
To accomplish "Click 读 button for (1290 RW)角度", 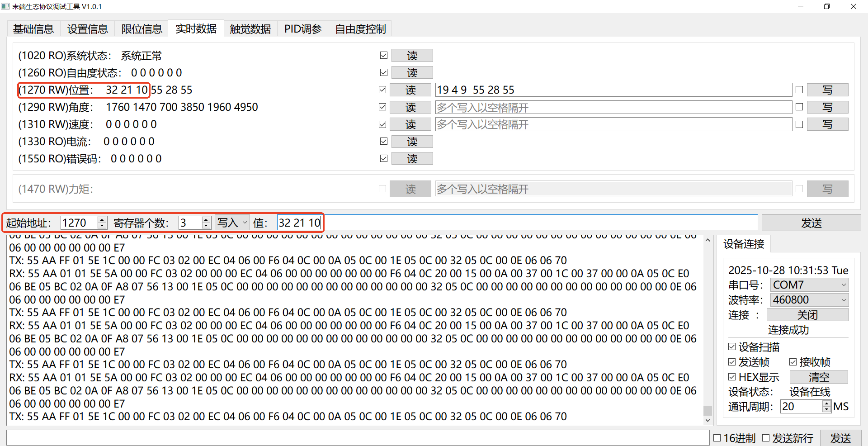I will click(410, 107).
